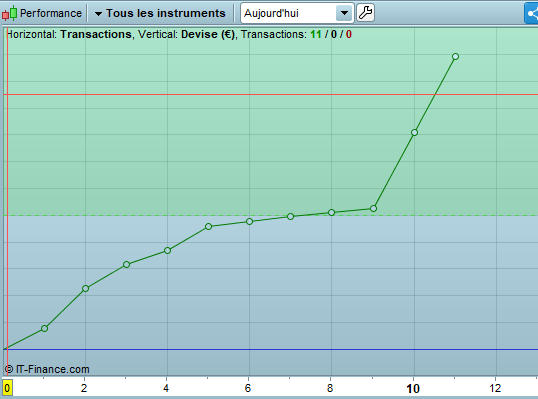Open the Aujourd'hui period dropdown arrow
538x399 pixels.
[344, 13]
